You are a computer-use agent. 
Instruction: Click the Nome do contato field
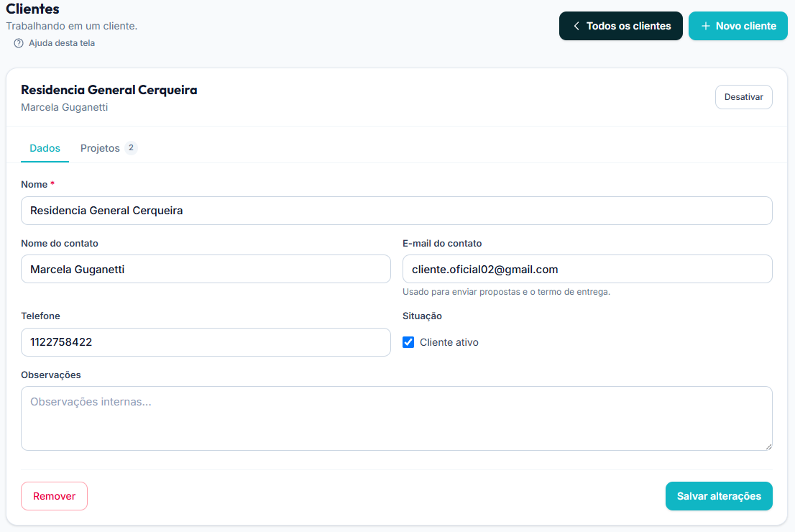tap(206, 269)
